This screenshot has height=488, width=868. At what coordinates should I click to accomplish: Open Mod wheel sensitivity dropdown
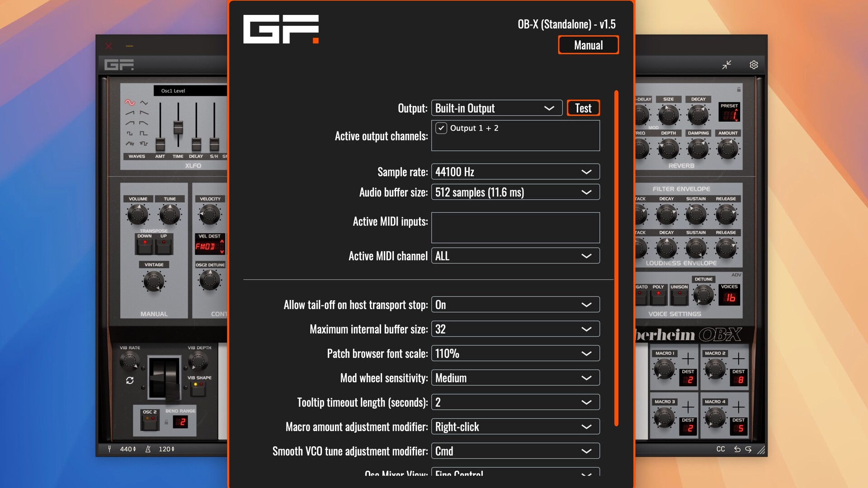(x=515, y=378)
